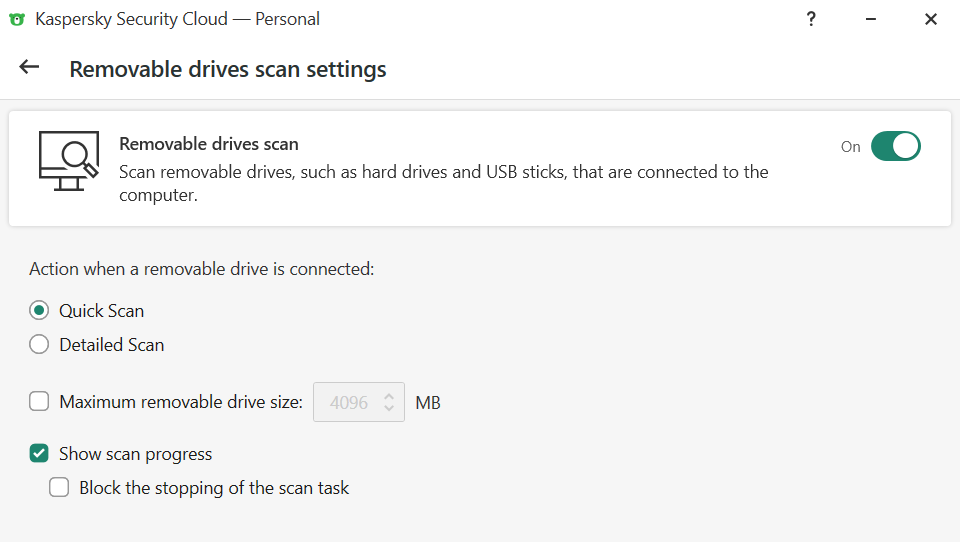The image size is (960, 542).
Task: Turn off the Removable drives scan toggle
Action: point(895,146)
